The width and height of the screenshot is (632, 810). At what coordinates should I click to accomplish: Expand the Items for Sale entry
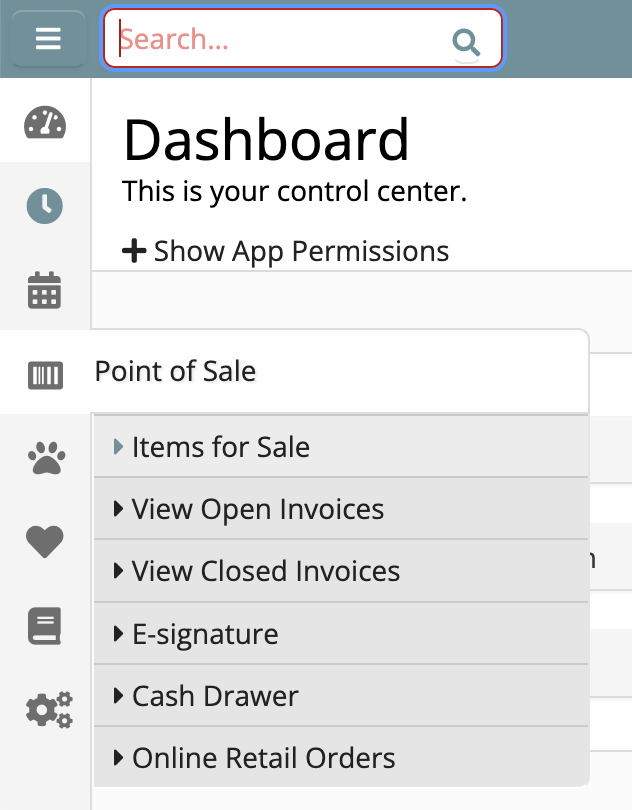[220, 447]
